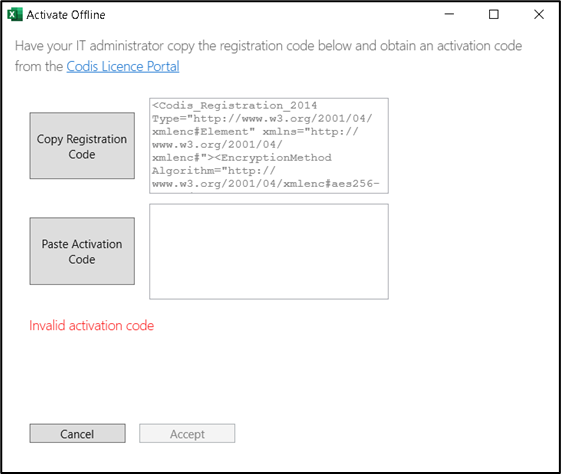Open the Codis Licence Portal link
Image resolution: width=561 pixels, height=474 pixels.
coord(123,67)
